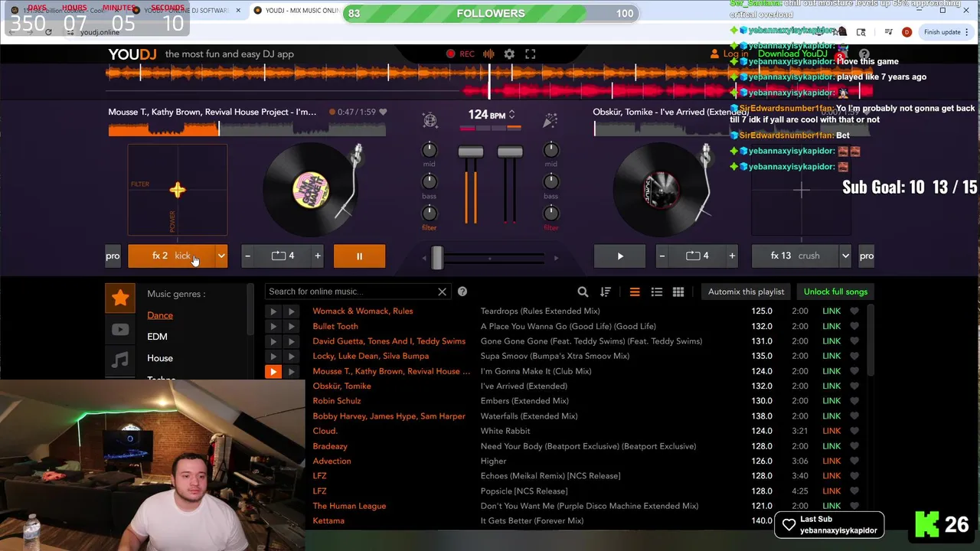Screen dimensions: 980x551
Task: Select the Kettama artist name
Action: pyautogui.click(x=328, y=520)
